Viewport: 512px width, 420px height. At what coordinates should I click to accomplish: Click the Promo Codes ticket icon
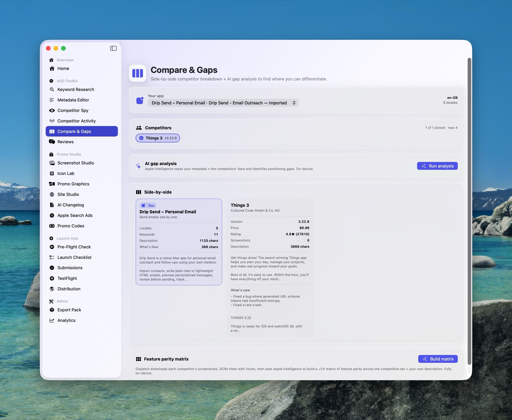tap(52, 226)
